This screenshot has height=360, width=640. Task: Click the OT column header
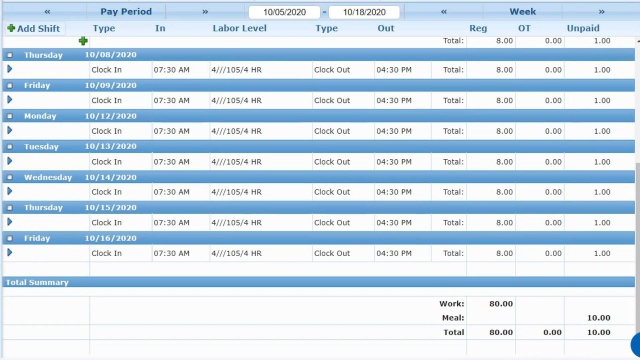pyautogui.click(x=524, y=28)
